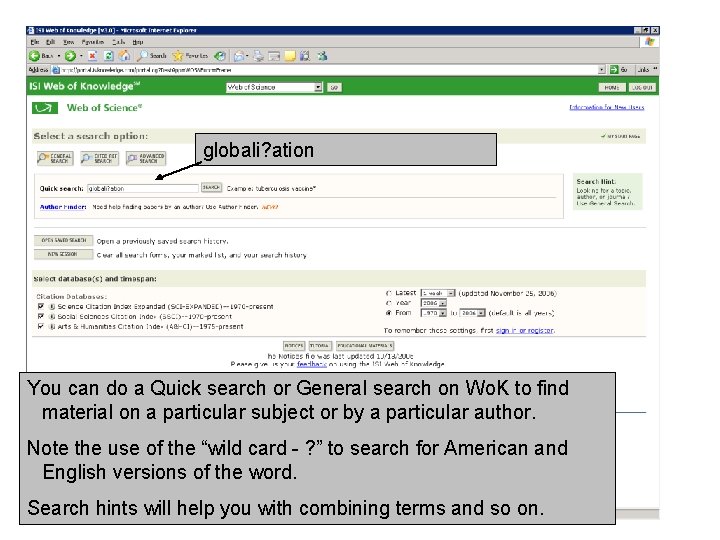Viewport: 720px width, 540px height.
Task: Click the yellow Discuss note icon
Action: (x=290, y=56)
